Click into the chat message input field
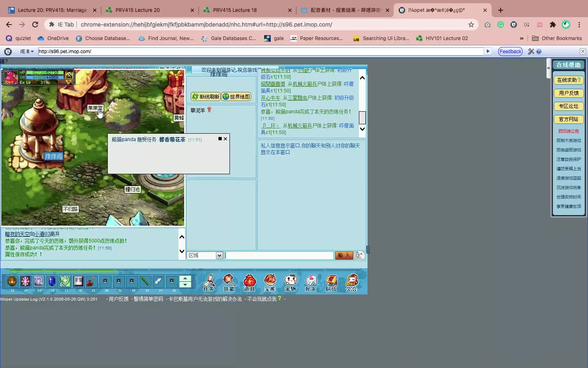 coord(279,256)
